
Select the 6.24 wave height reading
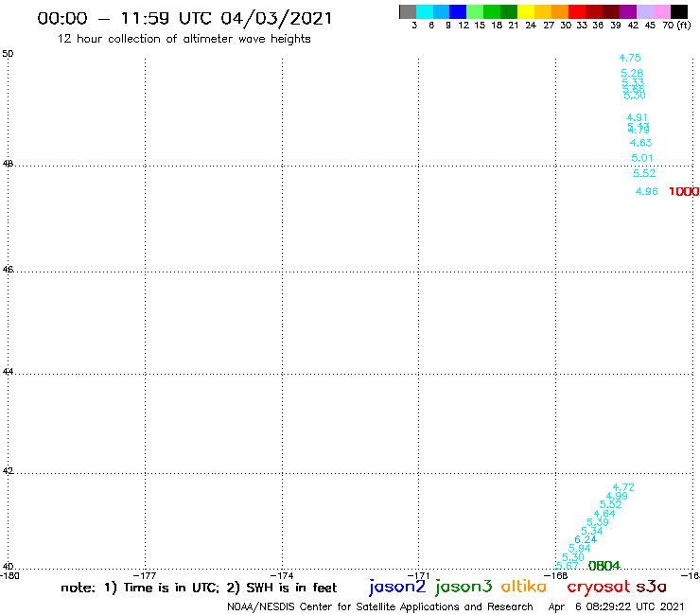click(x=586, y=539)
